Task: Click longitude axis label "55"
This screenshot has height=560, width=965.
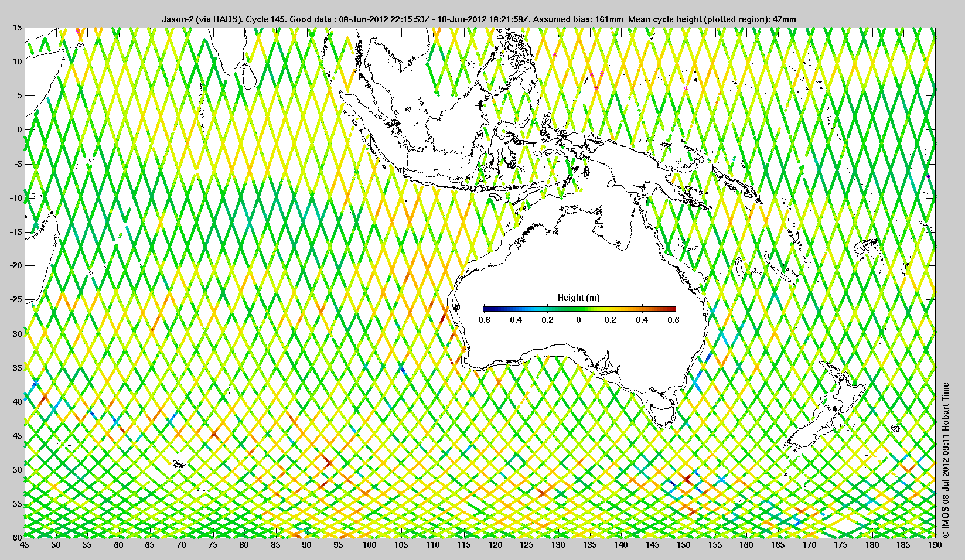Action: [87, 545]
